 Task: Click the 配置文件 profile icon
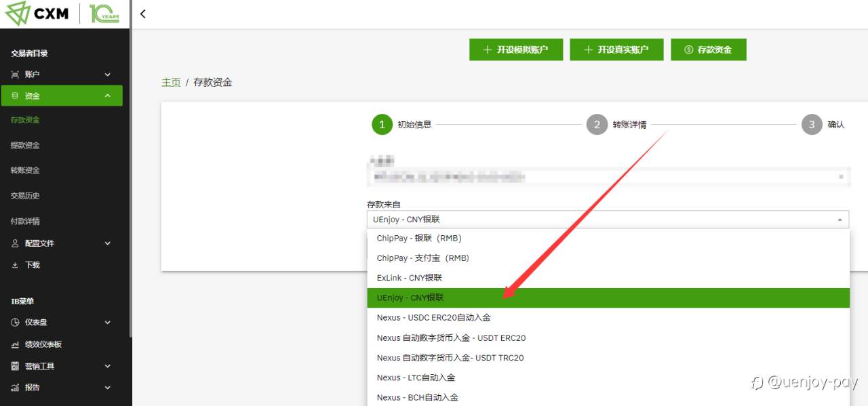point(15,243)
